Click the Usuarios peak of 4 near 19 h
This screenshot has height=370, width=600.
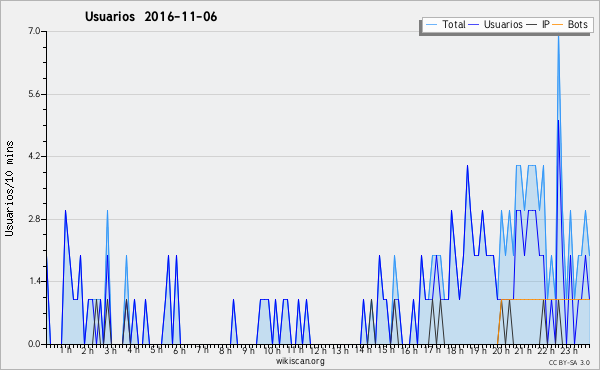coord(467,166)
